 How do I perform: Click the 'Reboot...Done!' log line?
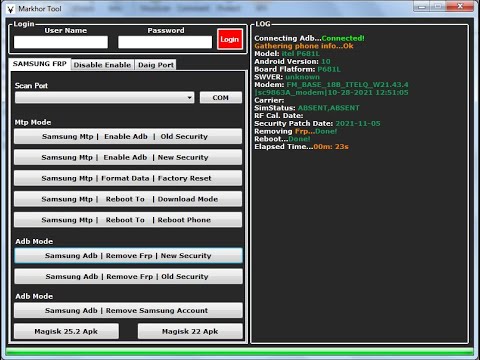(282, 139)
